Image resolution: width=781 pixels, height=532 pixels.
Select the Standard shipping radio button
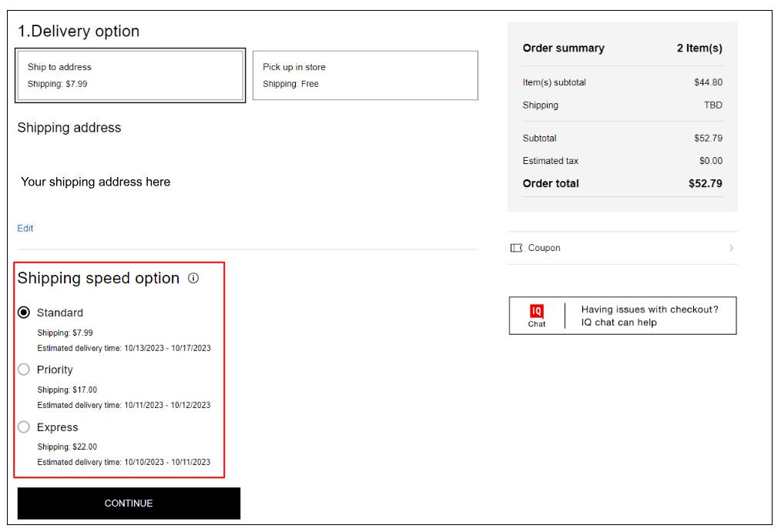click(x=24, y=313)
